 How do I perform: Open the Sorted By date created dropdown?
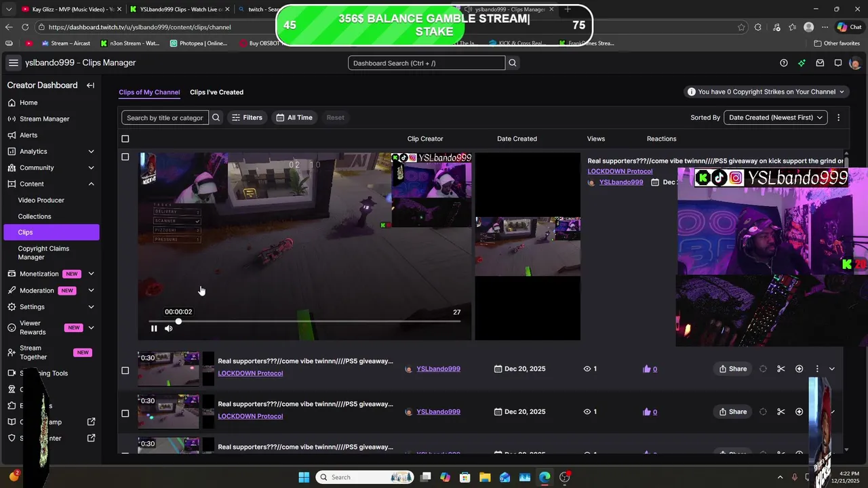point(776,117)
